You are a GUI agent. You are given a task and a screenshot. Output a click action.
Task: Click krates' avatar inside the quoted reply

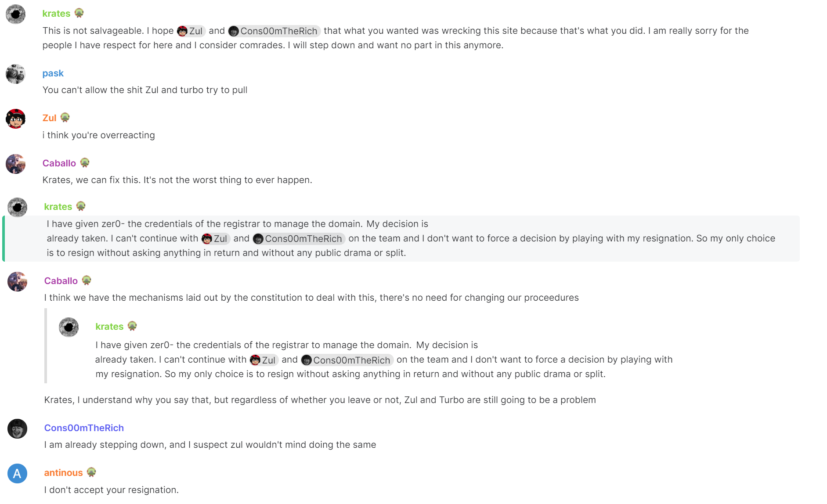click(x=69, y=328)
